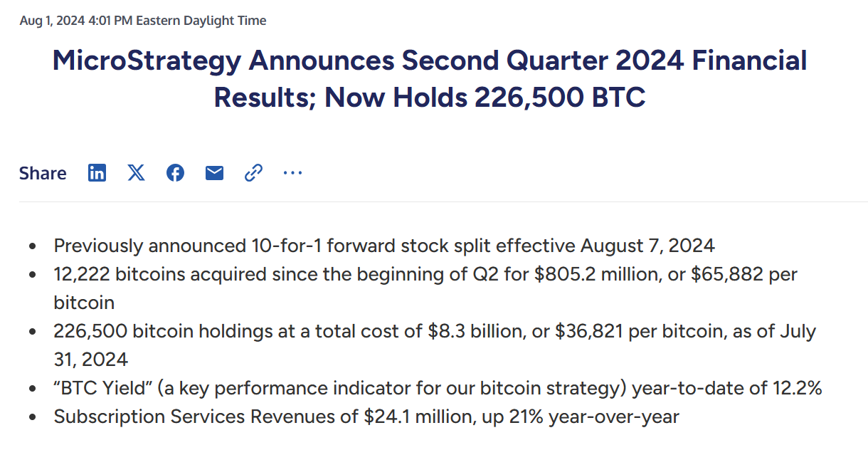Click the MicroStrategy Second Quarter headline
Image resolution: width=868 pixels, height=450 pixels.
[430, 61]
